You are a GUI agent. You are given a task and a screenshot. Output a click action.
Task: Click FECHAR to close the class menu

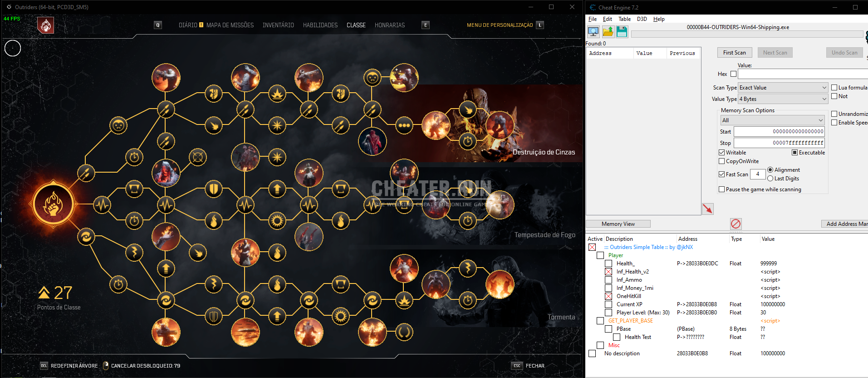535,366
